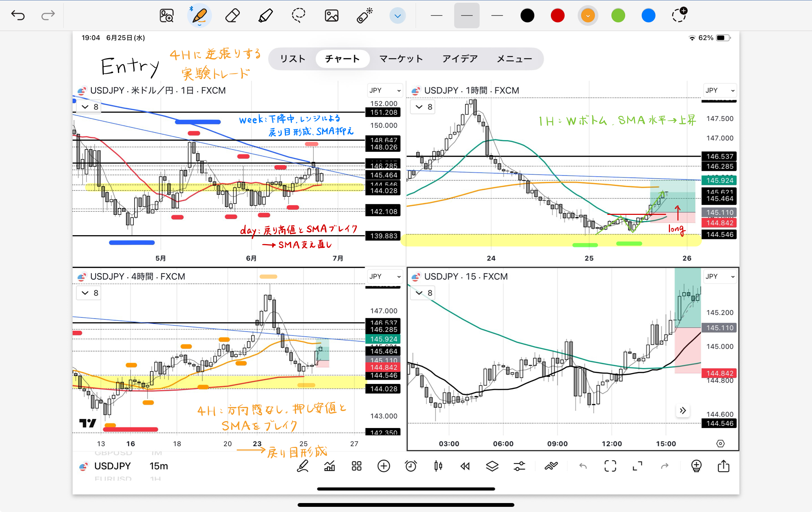Image resolution: width=812 pixels, height=512 pixels.
Task: Open the object tree layers icon
Action: 492,466
